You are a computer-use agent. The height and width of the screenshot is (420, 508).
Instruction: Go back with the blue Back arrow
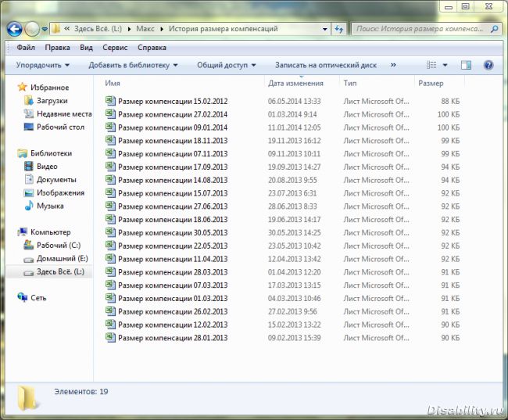(x=15, y=29)
